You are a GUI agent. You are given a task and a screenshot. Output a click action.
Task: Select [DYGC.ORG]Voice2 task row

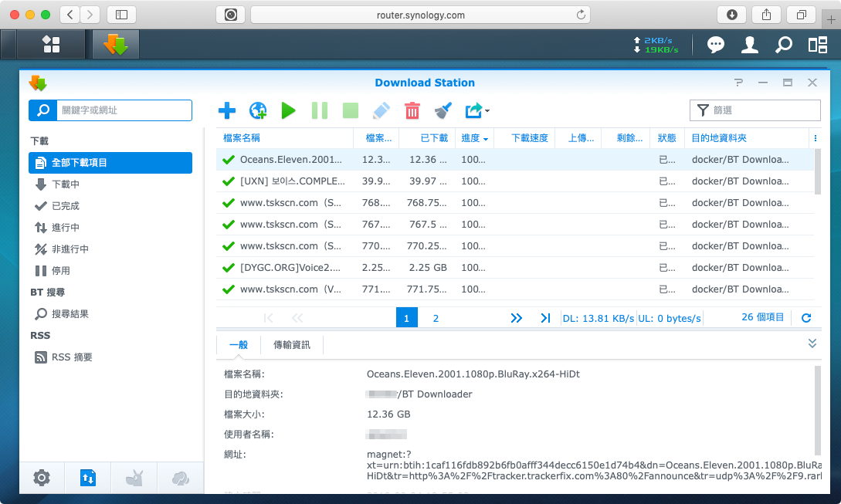515,268
